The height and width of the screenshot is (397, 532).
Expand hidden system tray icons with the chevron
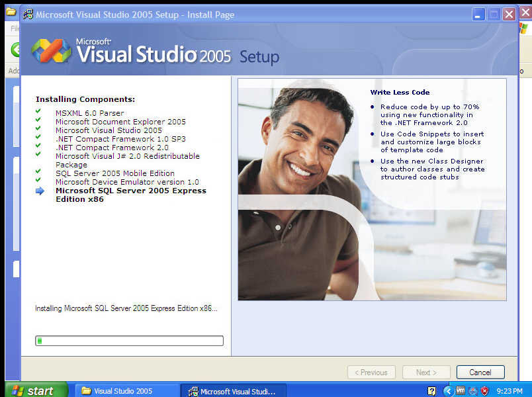448,391
